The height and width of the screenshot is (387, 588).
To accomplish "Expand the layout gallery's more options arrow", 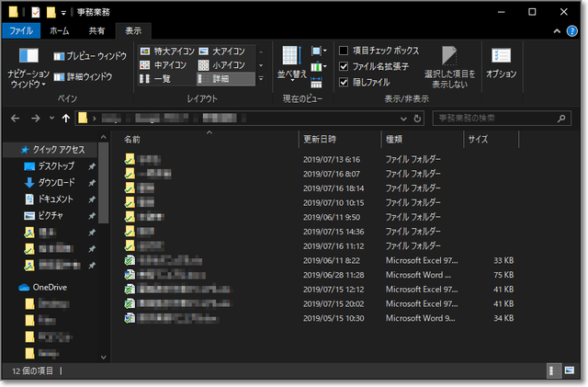I will point(261,80).
